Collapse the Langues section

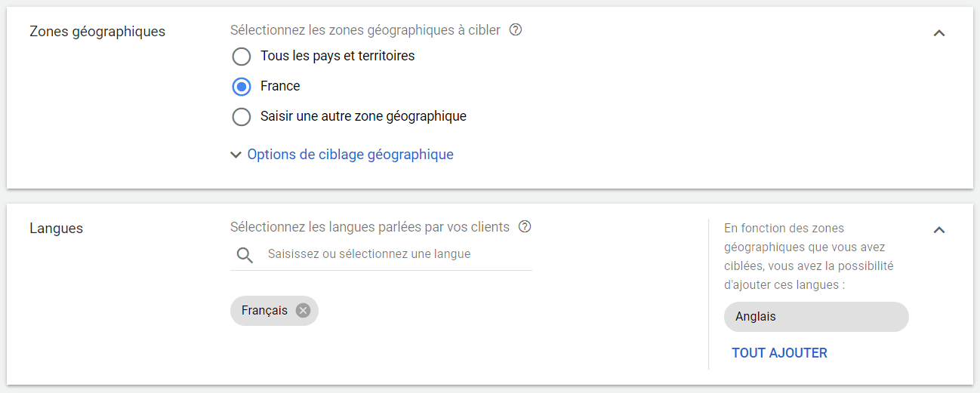click(939, 230)
